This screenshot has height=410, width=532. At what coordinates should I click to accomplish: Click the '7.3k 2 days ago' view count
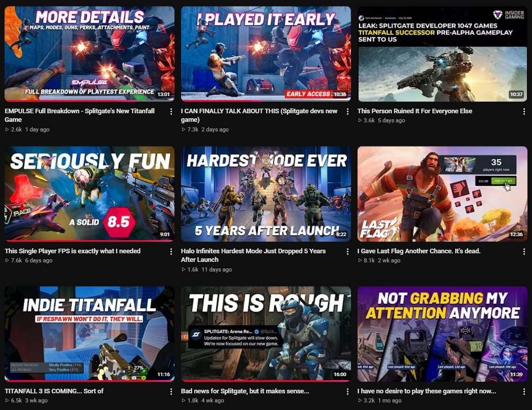[x=205, y=129]
